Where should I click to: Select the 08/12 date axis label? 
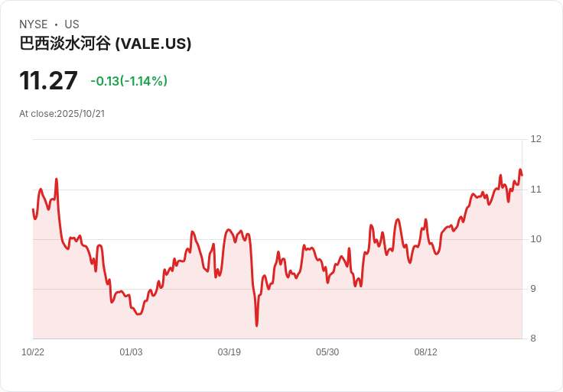click(x=426, y=352)
